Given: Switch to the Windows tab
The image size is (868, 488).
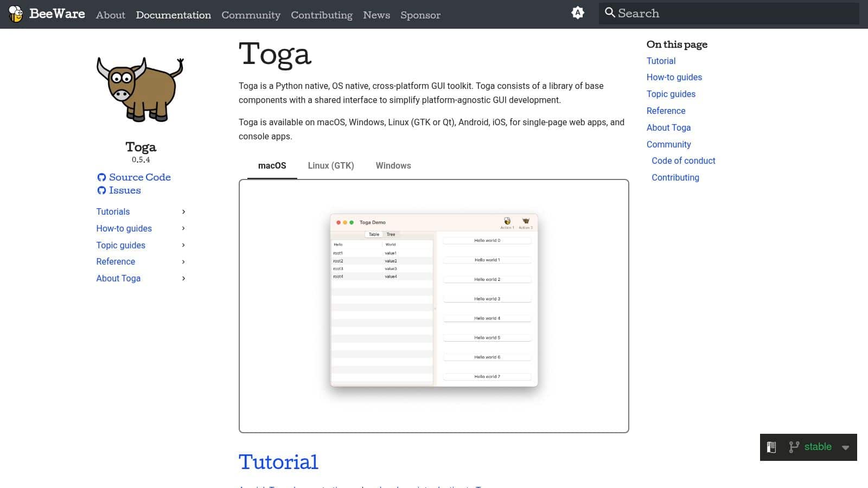Looking at the screenshot, I should point(393,166).
